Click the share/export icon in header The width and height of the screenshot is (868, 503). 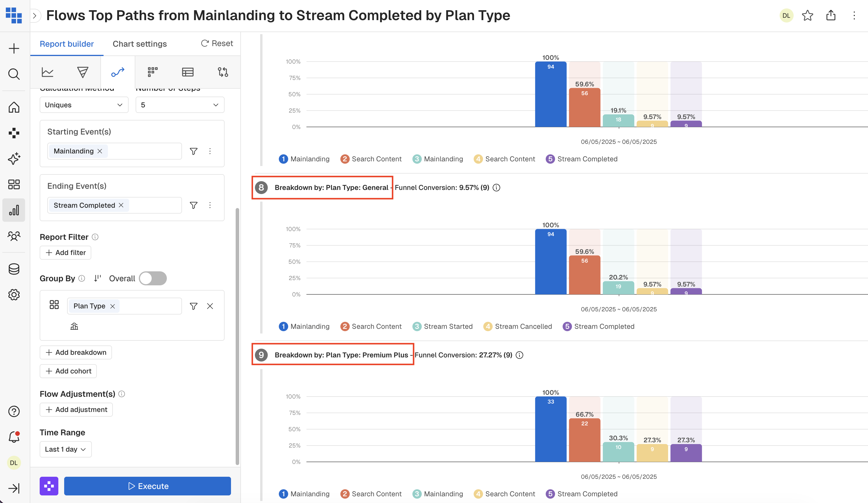(831, 15)
